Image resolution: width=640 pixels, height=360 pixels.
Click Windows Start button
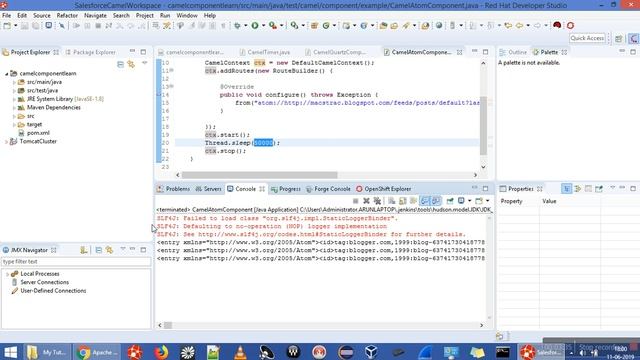pyautogui.click(x=10, y=352)
